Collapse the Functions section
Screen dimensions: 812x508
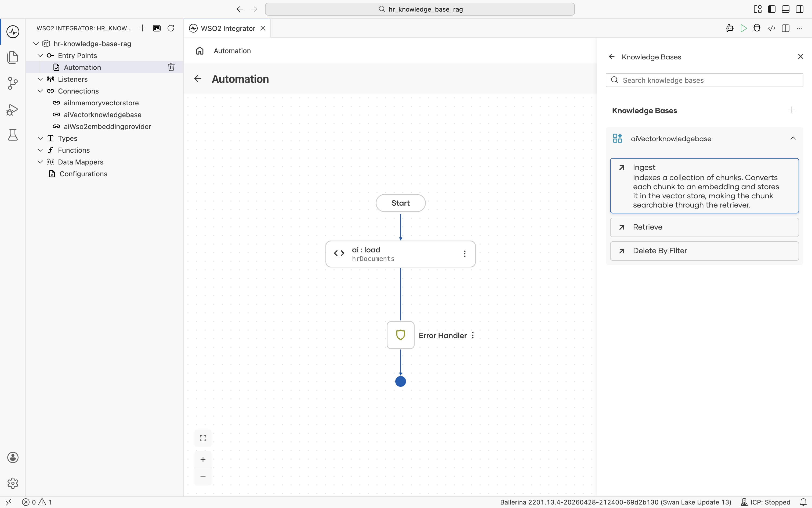click(40, 150)
